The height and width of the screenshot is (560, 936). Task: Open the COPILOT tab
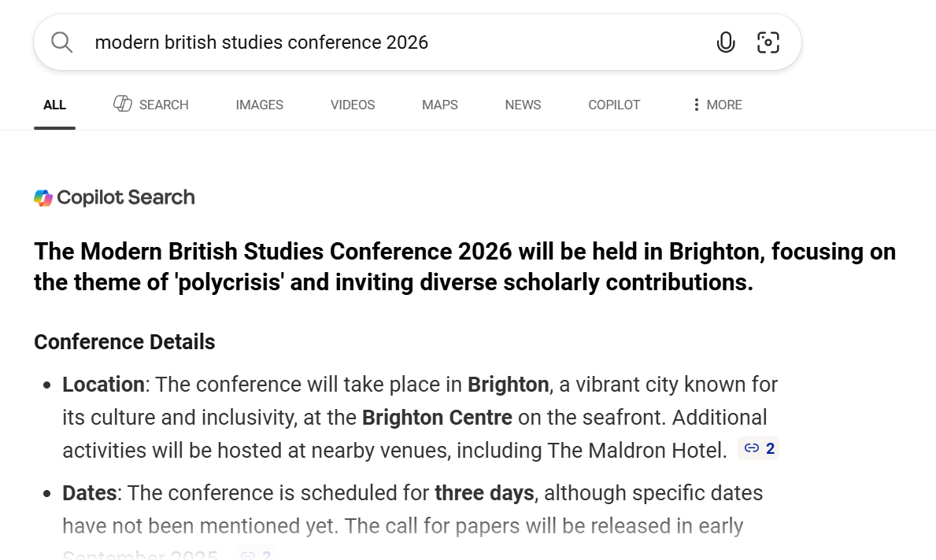tap(614, 105)
